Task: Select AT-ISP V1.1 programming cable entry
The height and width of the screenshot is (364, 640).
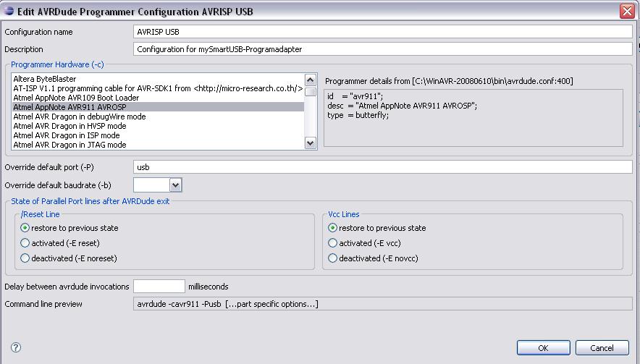Action: (159, 88)
